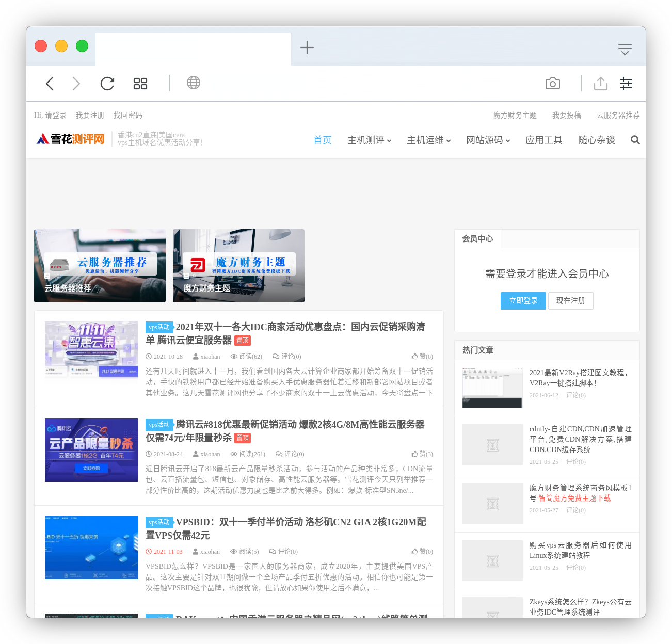Open article title VPSBID：双十一季付半价活动
The width and height of the screenshot is (672, 644).
286,528
